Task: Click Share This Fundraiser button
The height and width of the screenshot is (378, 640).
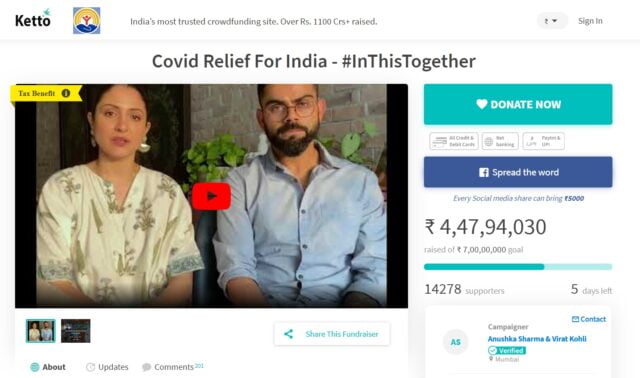Action: (x=332, y=334)
